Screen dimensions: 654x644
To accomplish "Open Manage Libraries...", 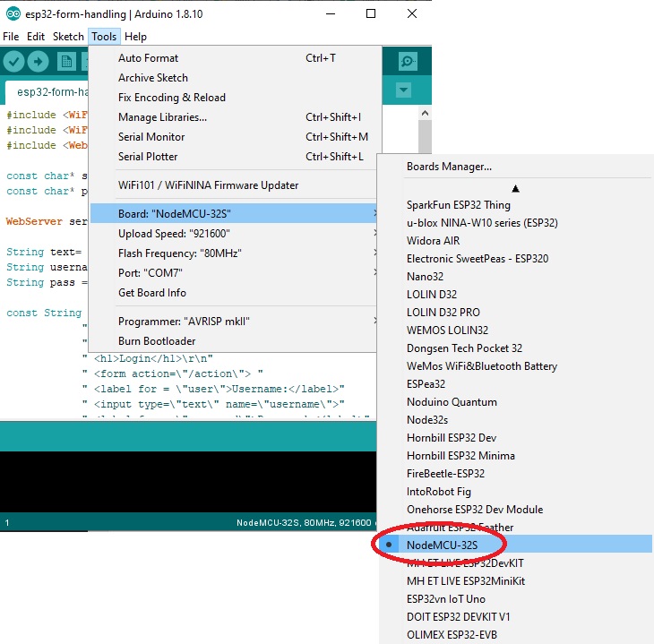I will pos(234,117).
